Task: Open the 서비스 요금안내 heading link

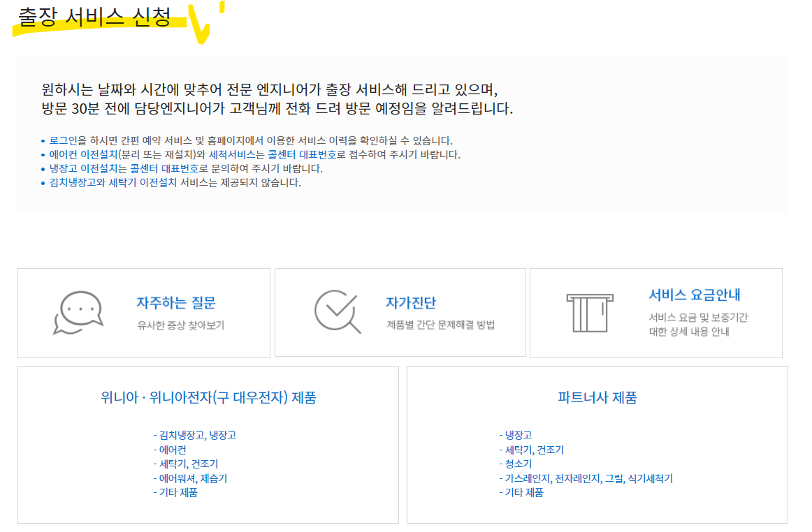Action: (695, 295)
